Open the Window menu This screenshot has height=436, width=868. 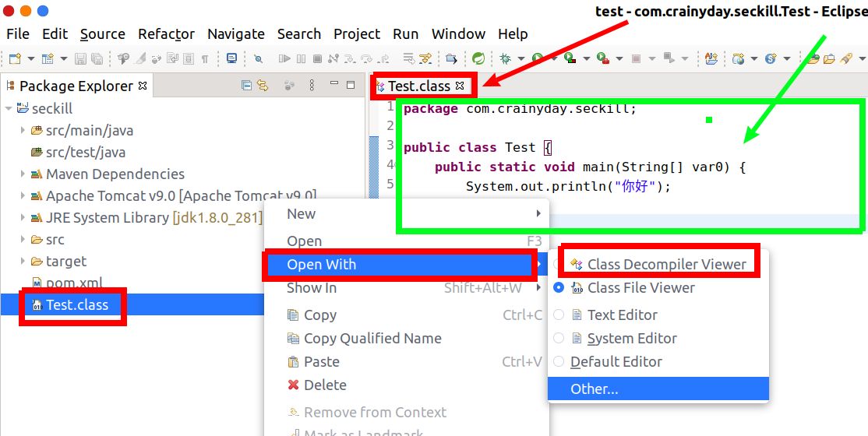pos(458,33)
